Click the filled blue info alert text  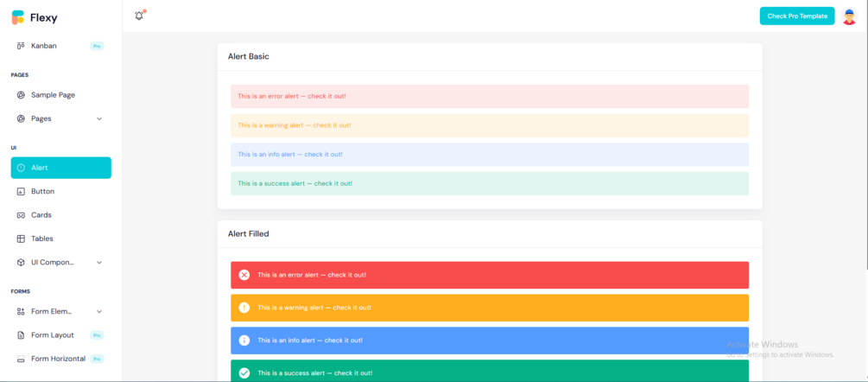pyautogui.click(x=310, y=341)
